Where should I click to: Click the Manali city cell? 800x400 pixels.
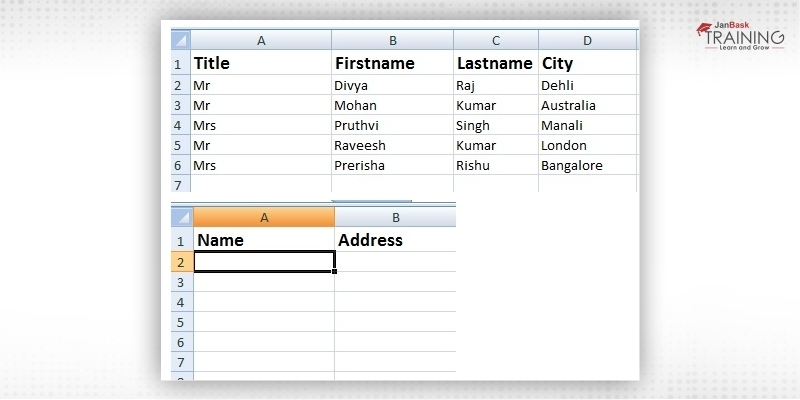tap(588, 125)
